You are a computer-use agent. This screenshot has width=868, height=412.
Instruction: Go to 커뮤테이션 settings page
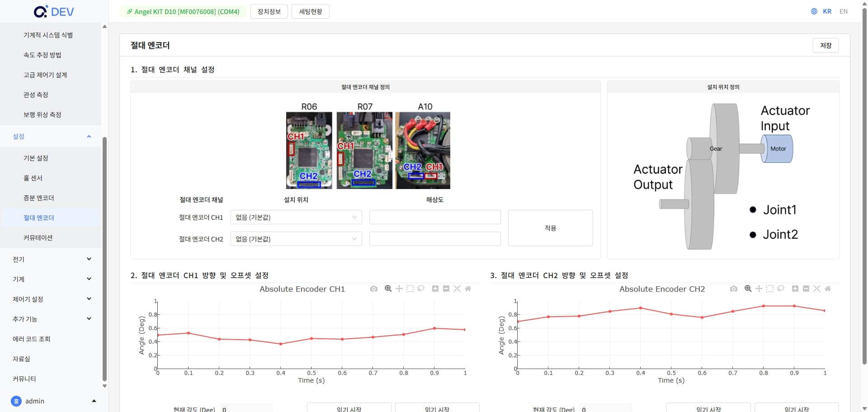(38, 237)
